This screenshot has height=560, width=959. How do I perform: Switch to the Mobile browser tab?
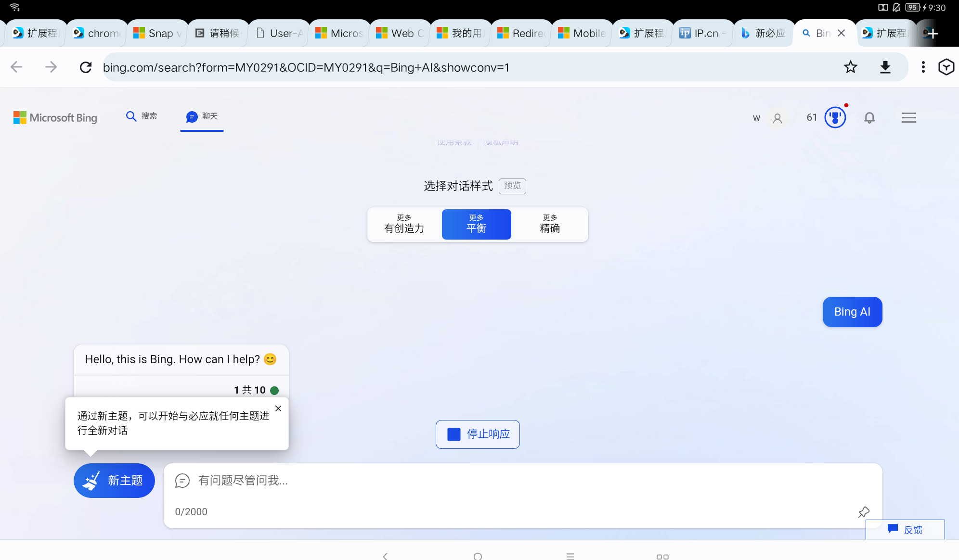tap(582, 33)
